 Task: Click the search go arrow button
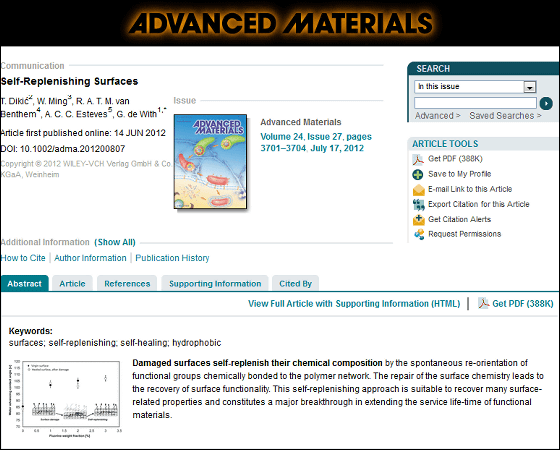(x=546, y=103)
